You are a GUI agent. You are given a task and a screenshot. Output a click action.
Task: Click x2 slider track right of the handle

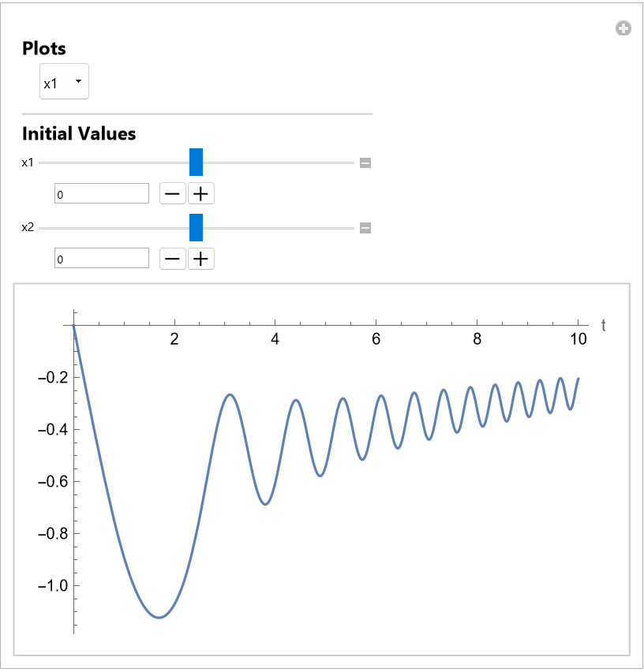[276, 228]
